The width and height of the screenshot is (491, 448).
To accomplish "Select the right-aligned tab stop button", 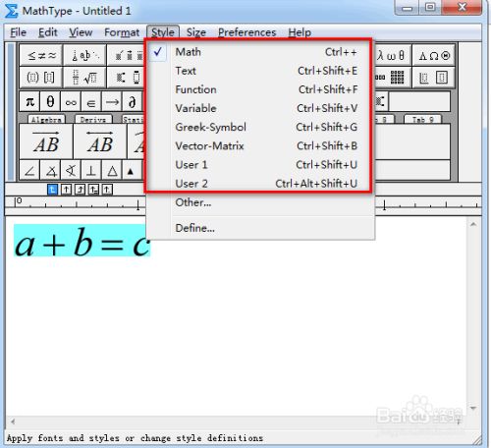I will click(x=80, y=190).
